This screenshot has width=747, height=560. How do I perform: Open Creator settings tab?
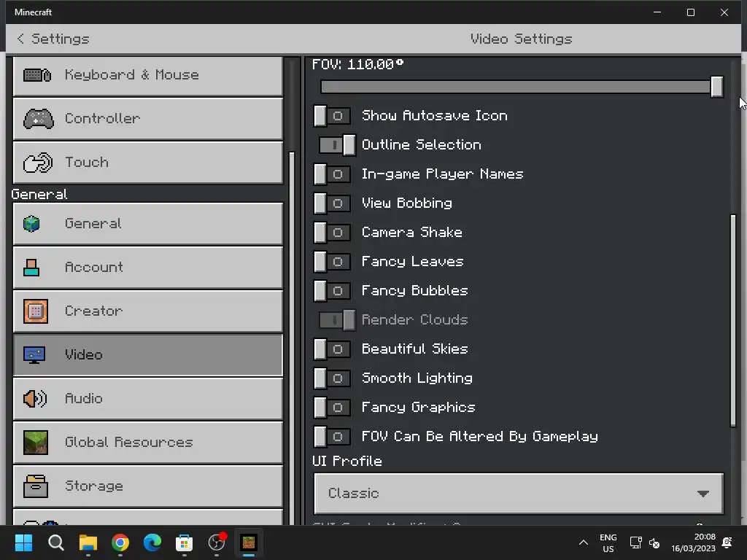[148, 311]
